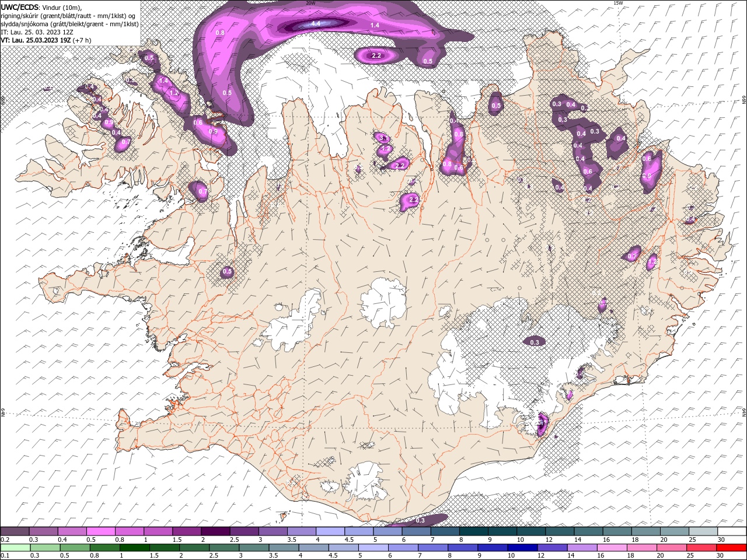Pick the light grey swatch labeled 25 in upper row
This screenshot has width=747, height=560.
tap(703, 531)
